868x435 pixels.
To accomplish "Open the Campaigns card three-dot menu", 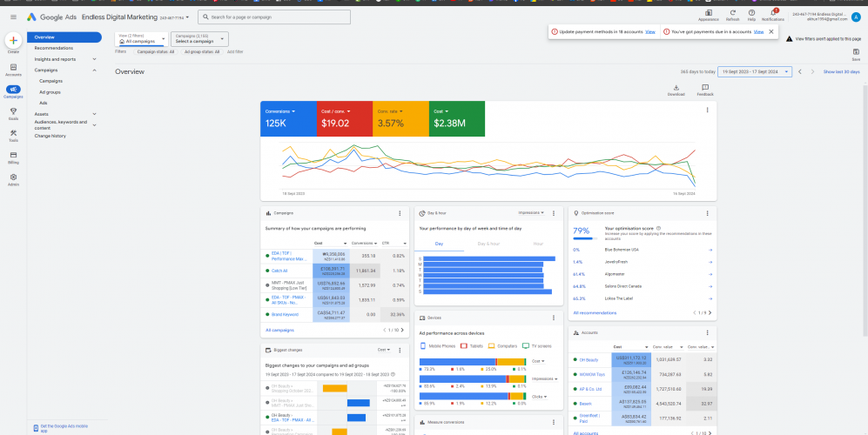I will [400, 213].
